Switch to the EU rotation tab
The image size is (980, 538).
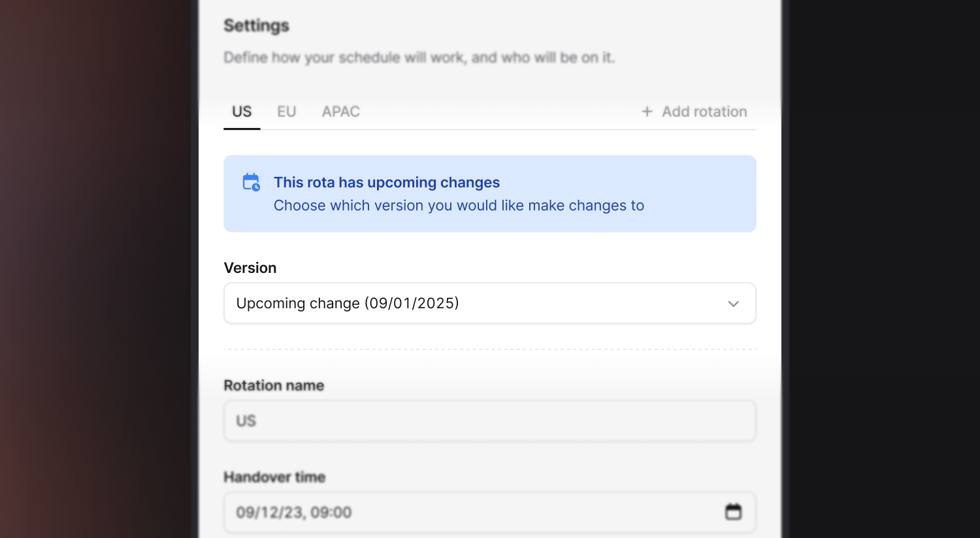[286, 112]
